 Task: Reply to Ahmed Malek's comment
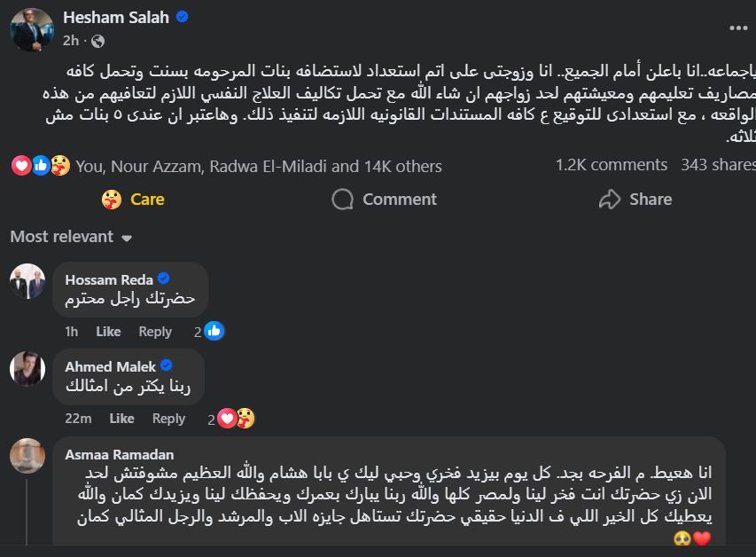(168, 419)
